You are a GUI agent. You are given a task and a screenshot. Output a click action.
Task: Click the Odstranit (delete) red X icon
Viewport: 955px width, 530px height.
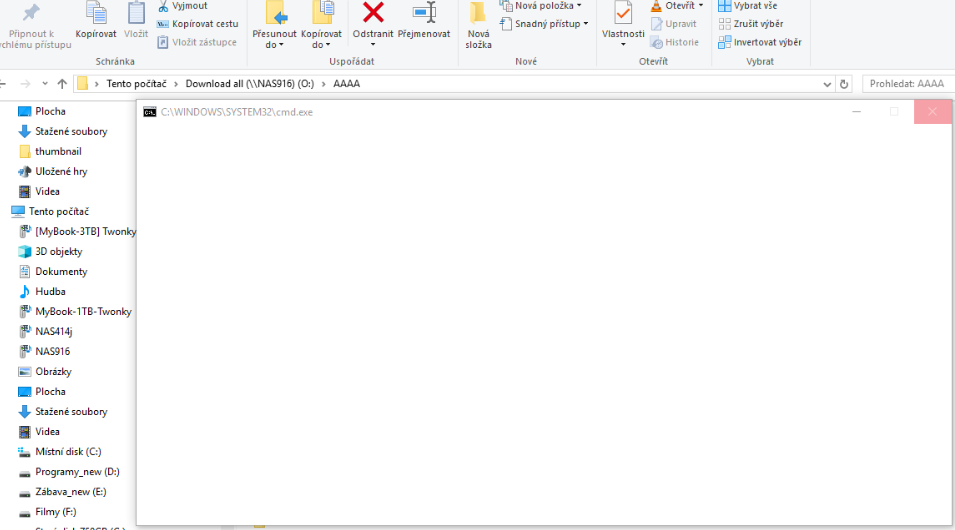pyautogui.click(x=373, y=13)
